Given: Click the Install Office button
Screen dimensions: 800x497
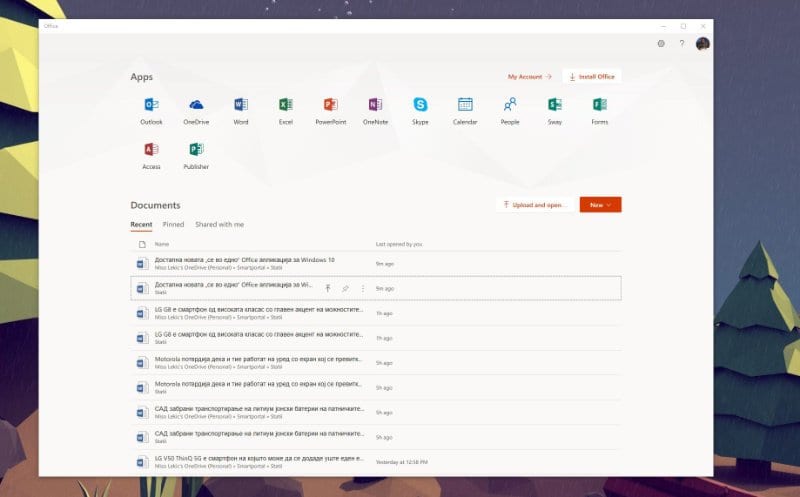Looking at the screenshot, I should 592,77.
